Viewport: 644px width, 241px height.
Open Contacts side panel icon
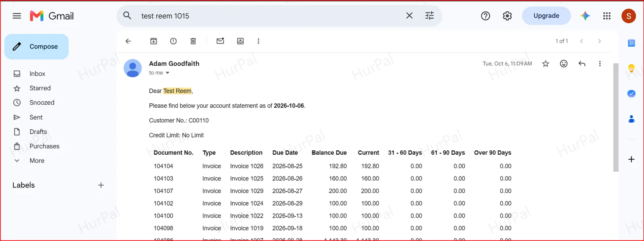(x=632, y=119)
